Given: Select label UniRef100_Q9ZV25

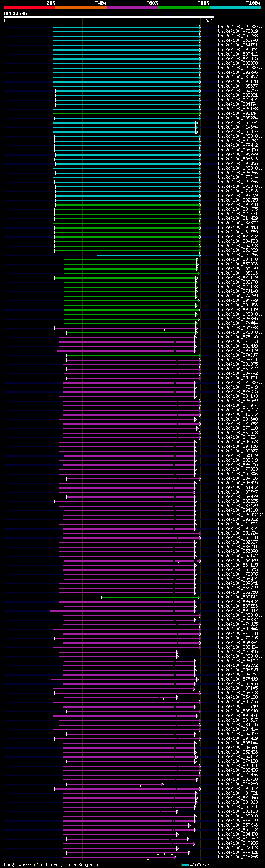Looking at the screenshot, I should pos(238,200).
